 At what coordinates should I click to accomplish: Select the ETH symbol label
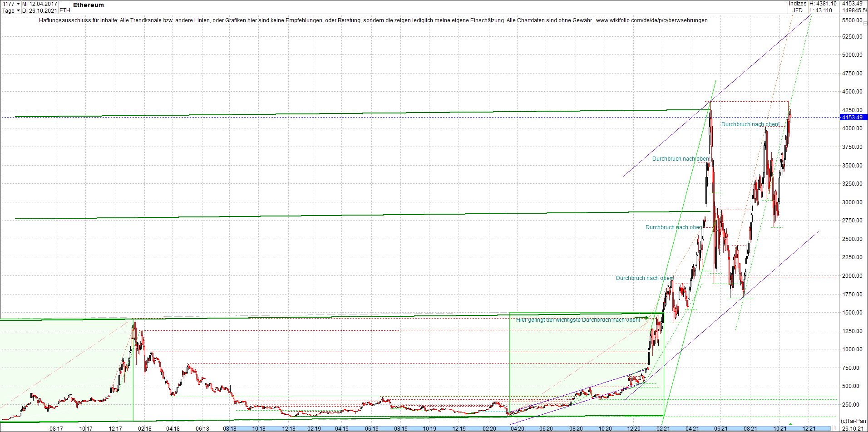[65, 10]
